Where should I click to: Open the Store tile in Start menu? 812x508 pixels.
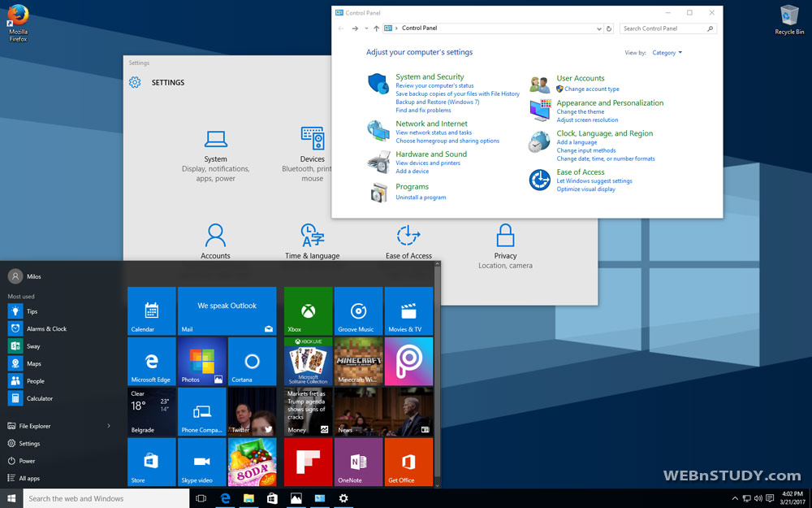pos(151,462)
